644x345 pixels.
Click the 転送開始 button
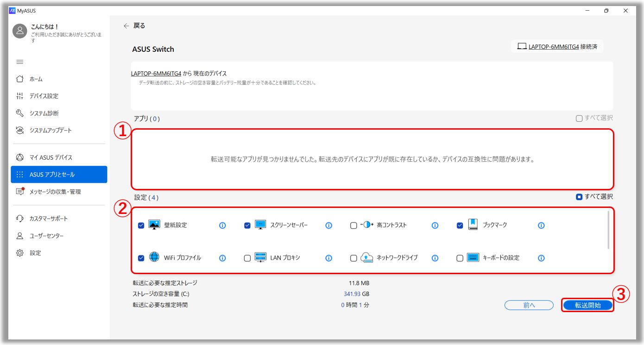click(x=588, y=305)
